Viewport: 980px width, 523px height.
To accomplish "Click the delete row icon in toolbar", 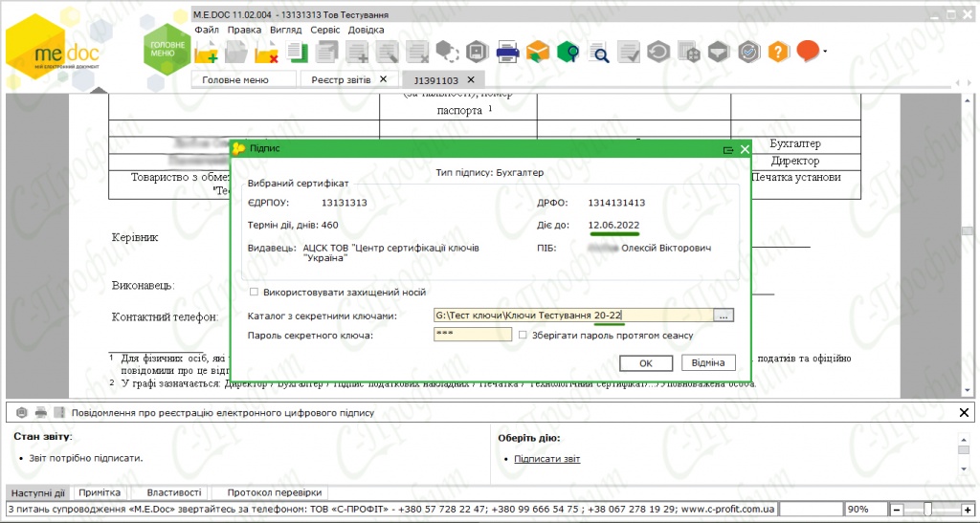I will tap(417, 53).
